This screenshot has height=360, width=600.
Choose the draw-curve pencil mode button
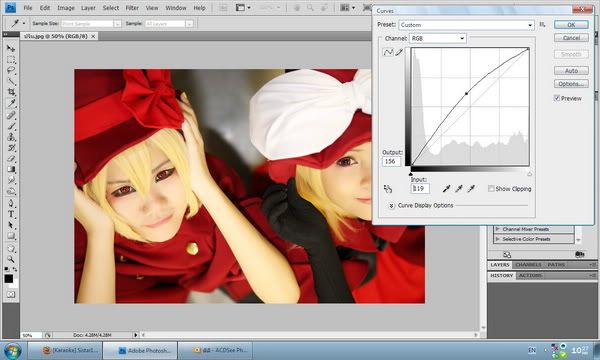(399, 52)
